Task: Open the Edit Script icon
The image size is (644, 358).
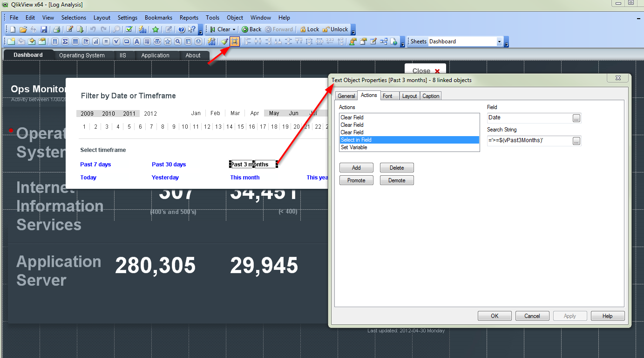Action: pos(69,29)
